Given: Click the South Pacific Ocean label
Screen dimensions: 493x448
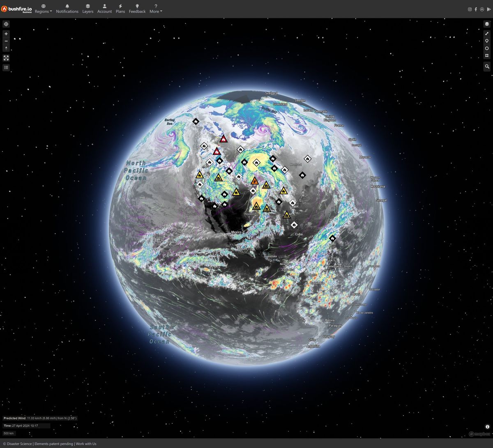Looking at the screenshot, I should (159, 334).
